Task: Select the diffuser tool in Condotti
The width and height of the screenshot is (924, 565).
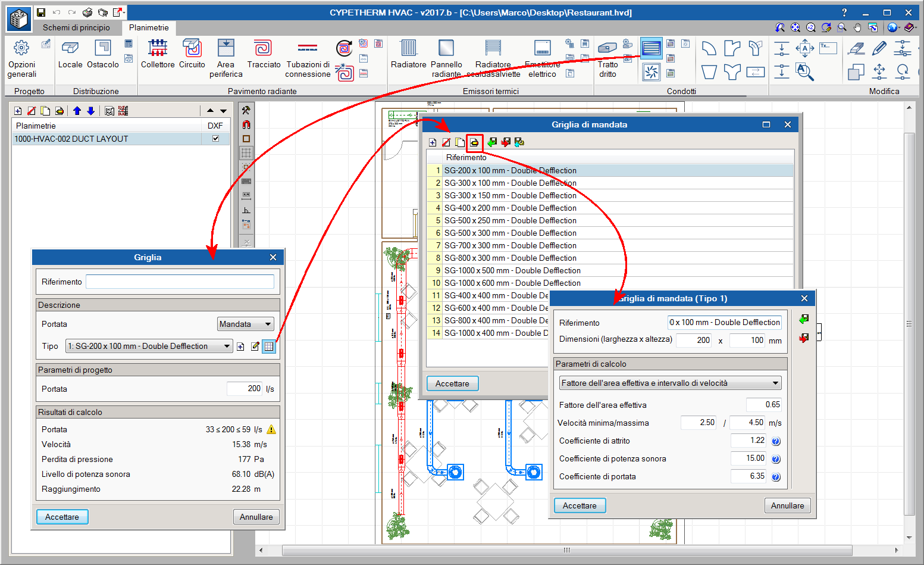Action: 652,72
